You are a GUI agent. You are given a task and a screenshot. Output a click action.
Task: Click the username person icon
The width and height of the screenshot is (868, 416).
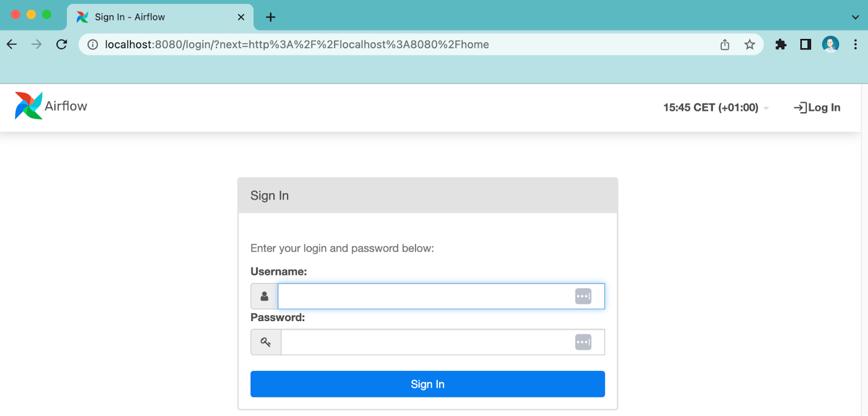[264, 296]
